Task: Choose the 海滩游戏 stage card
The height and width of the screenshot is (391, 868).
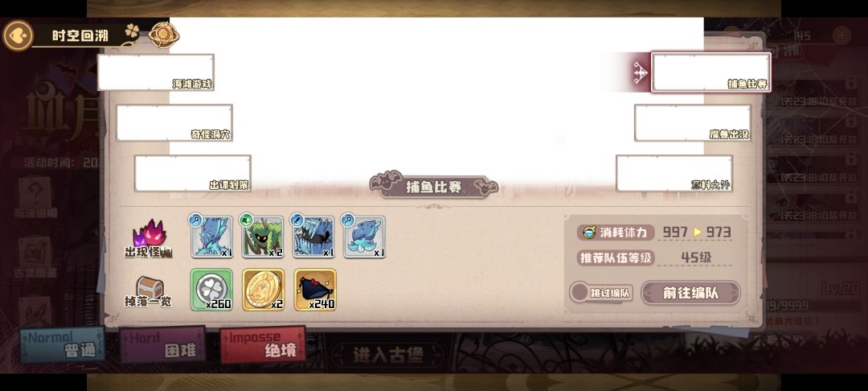Action: pyautogui.click(x=156, y=72)
